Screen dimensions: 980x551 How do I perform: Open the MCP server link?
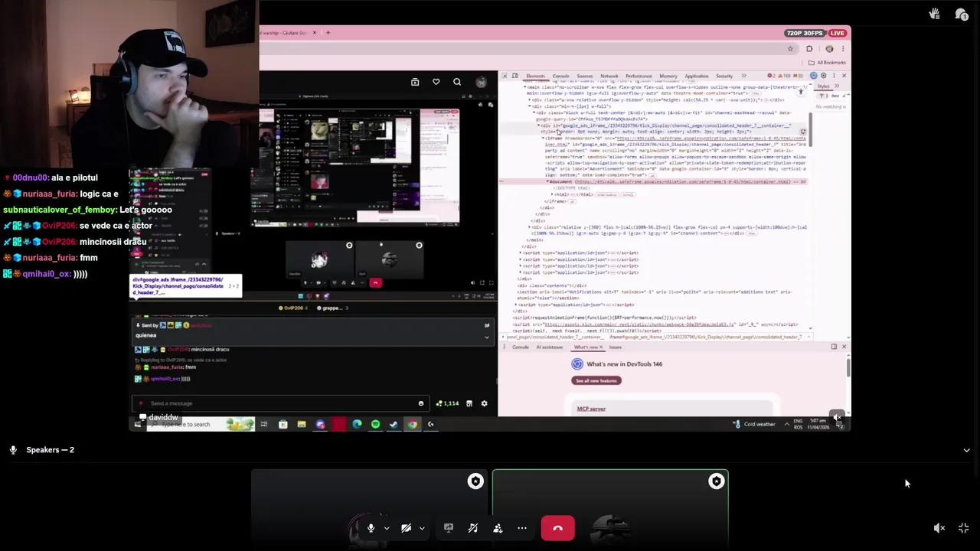point(591,409)
